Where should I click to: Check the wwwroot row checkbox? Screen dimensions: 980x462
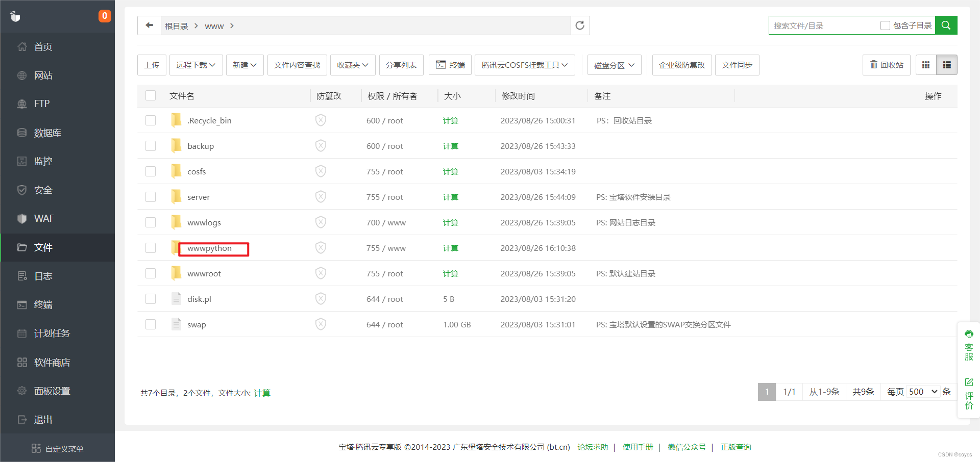tap(151, 273)
